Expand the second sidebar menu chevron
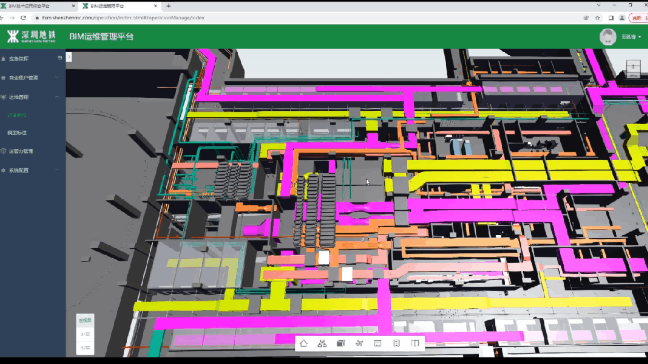Image resolution: width=648 pixels, height=364 pixels. point(57,77)
